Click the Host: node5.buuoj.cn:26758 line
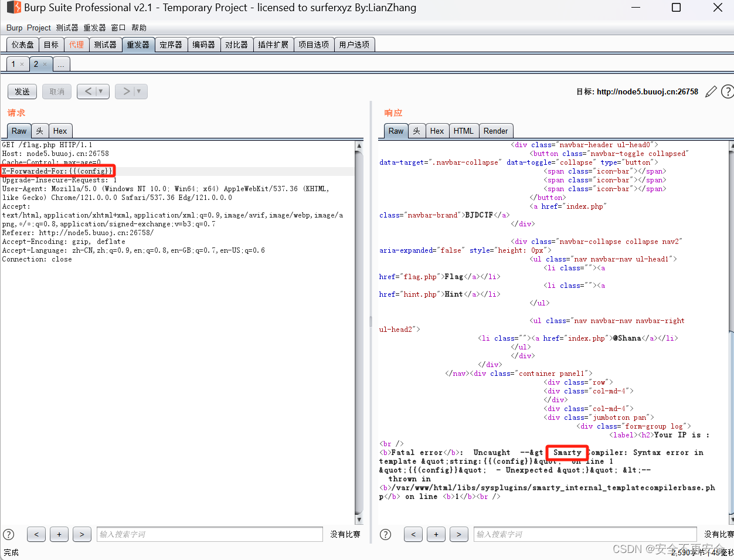 click(x=56, y=154)
